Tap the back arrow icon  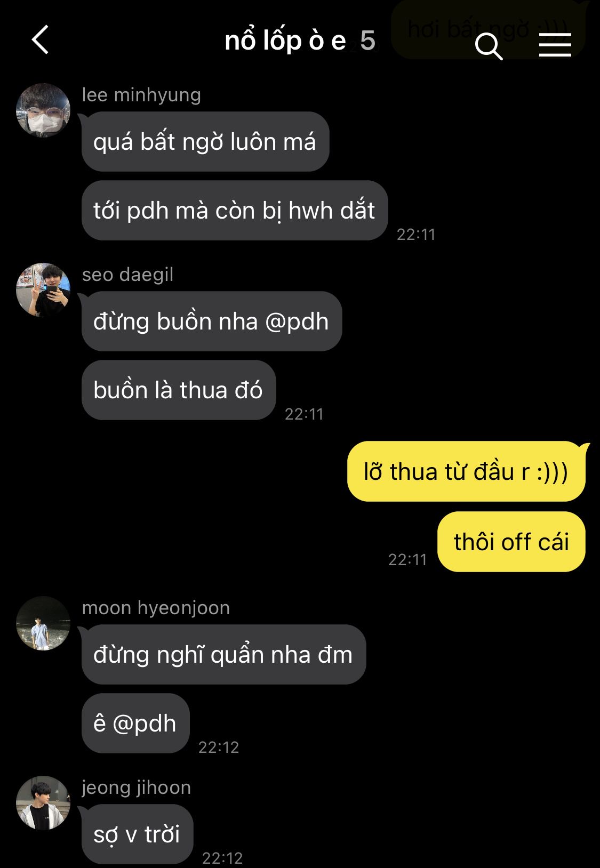click(x=41, y=40)
